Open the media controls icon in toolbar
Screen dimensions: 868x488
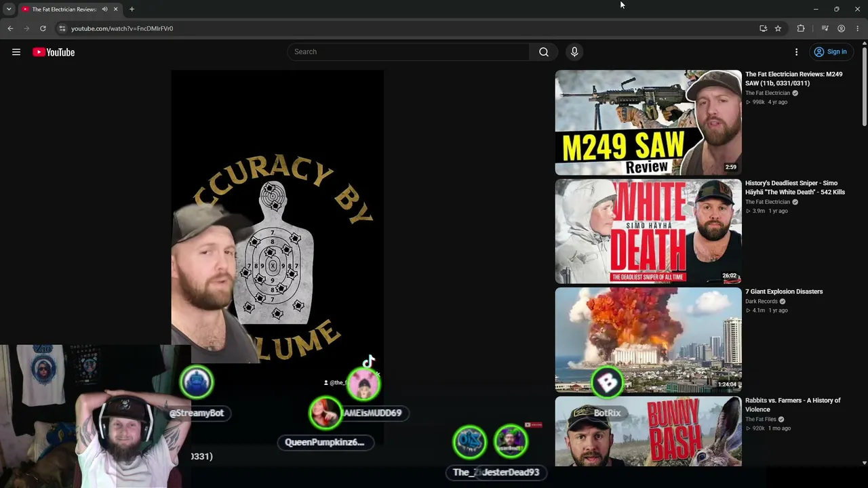(x=825, y=28)
